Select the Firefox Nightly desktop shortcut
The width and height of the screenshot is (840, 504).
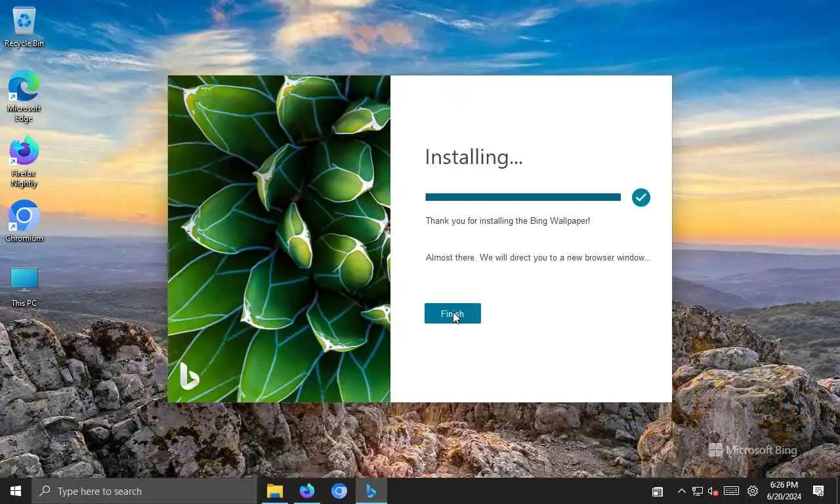[24, 161]
